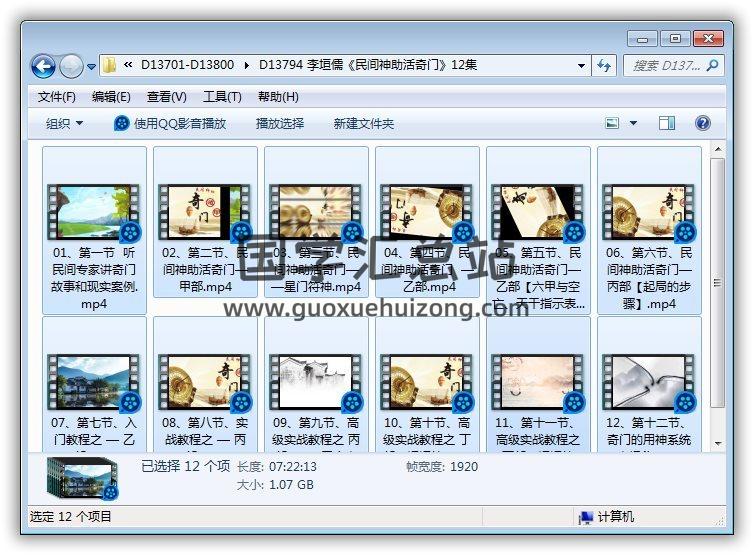Select the 01、第一节 video thumbnail
Screen dimensions: 754x555
[x=95, y=212]
